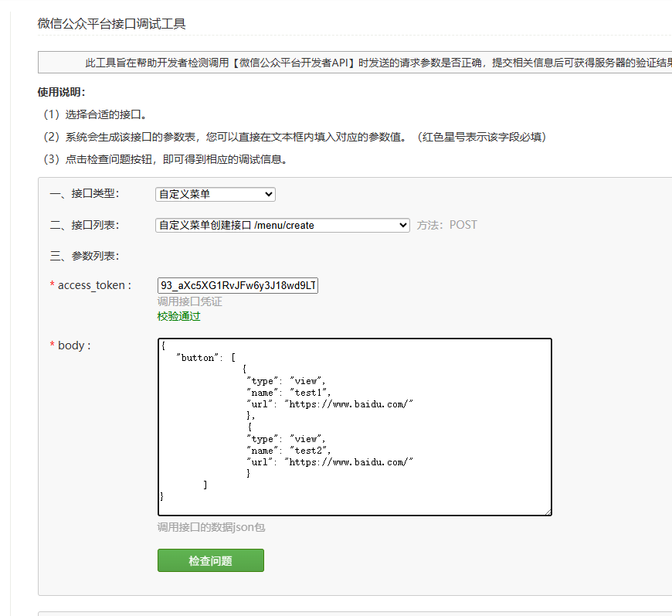This screenshot has width=672, height=616.
Task: Click the 方法: POST label
Action: coord(446,225)
